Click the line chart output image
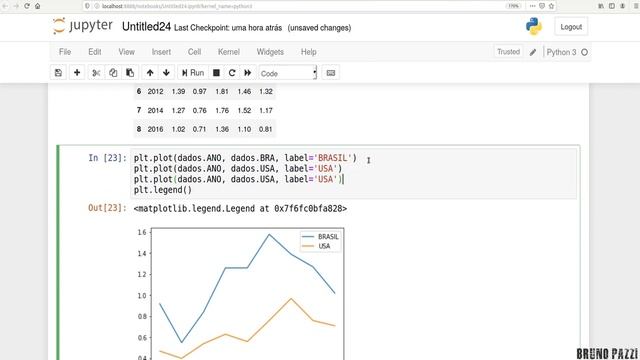Viewport: 640px width, 360px height. [x=241, y=293]
